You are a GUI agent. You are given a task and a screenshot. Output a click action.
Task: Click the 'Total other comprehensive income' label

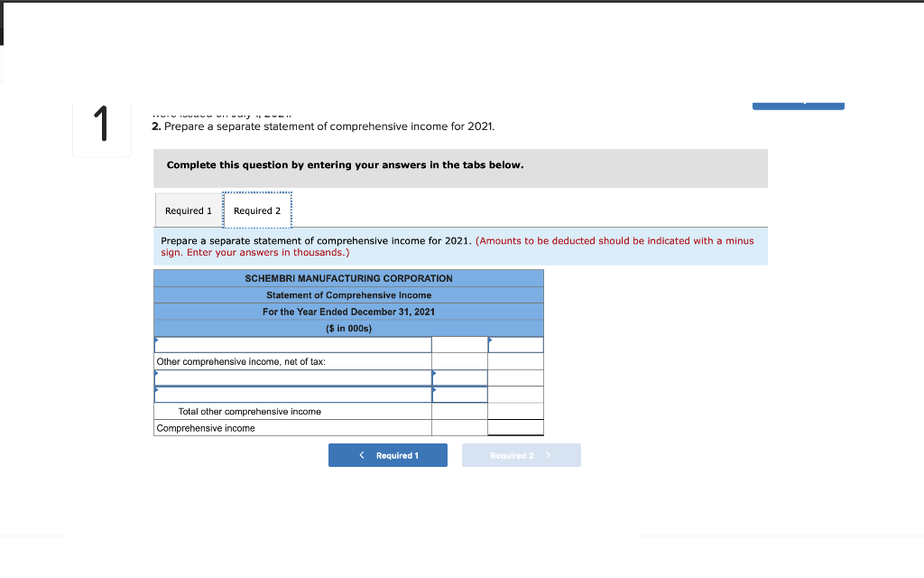click(250, 412)
